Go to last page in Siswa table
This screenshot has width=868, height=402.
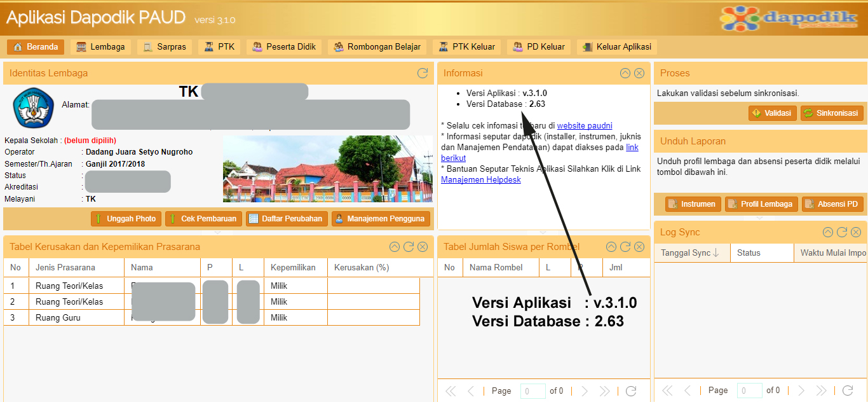pyautogui.click(x=604, y=391)
